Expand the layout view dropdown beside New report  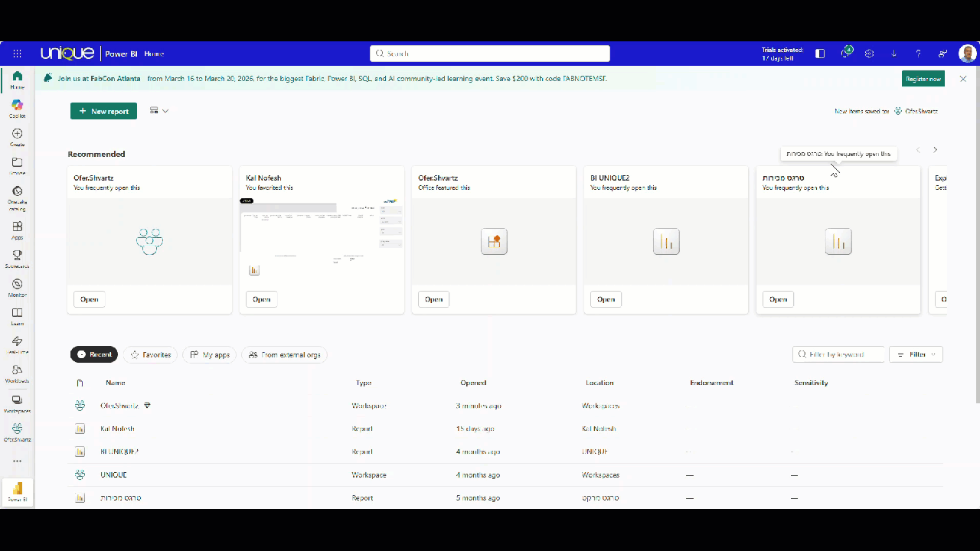[159, 111]
